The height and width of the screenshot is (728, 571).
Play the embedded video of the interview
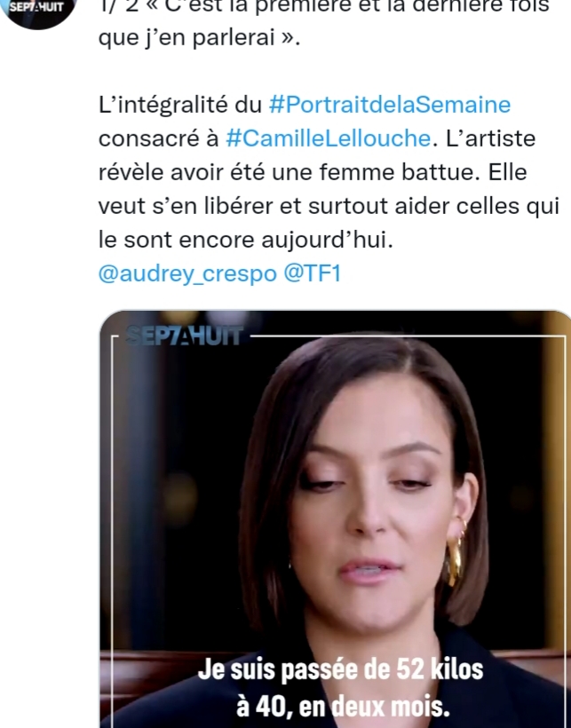coord(335,518)
